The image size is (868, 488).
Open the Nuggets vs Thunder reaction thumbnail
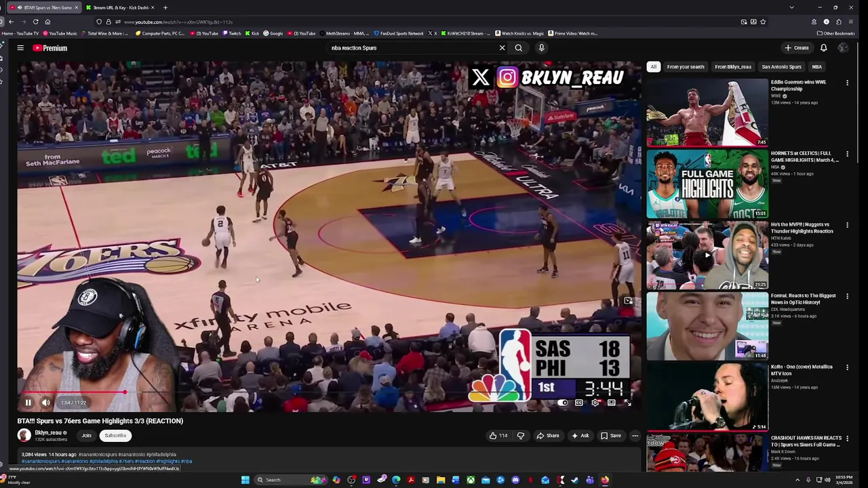(x=707, y=255)
